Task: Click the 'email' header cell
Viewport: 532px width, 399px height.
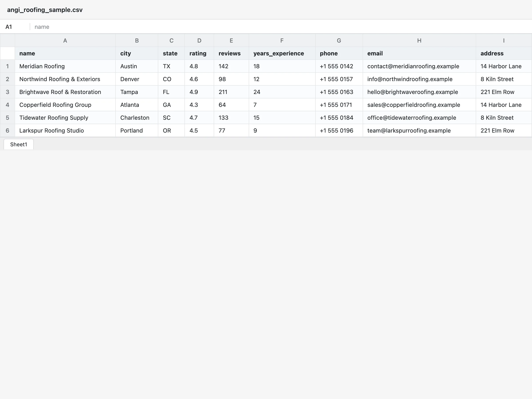Action: coord(419,53)
